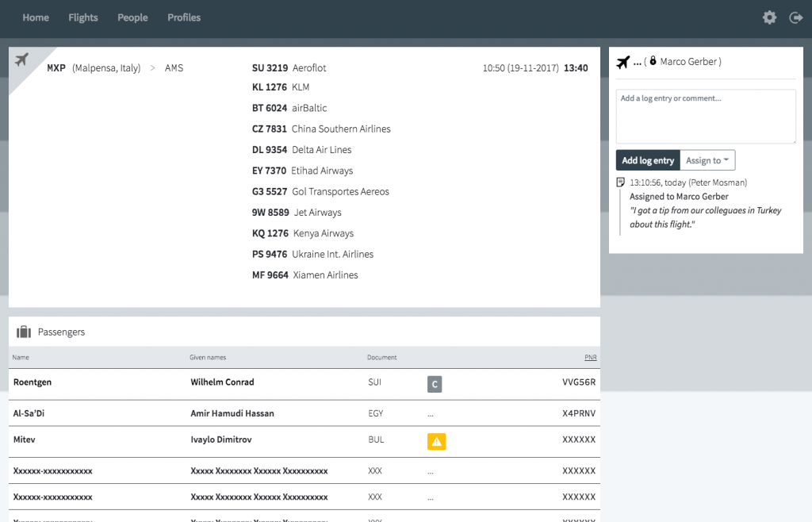Click the airplane icon in flight card corner
The image size is (812, 522).
(21, 59)
